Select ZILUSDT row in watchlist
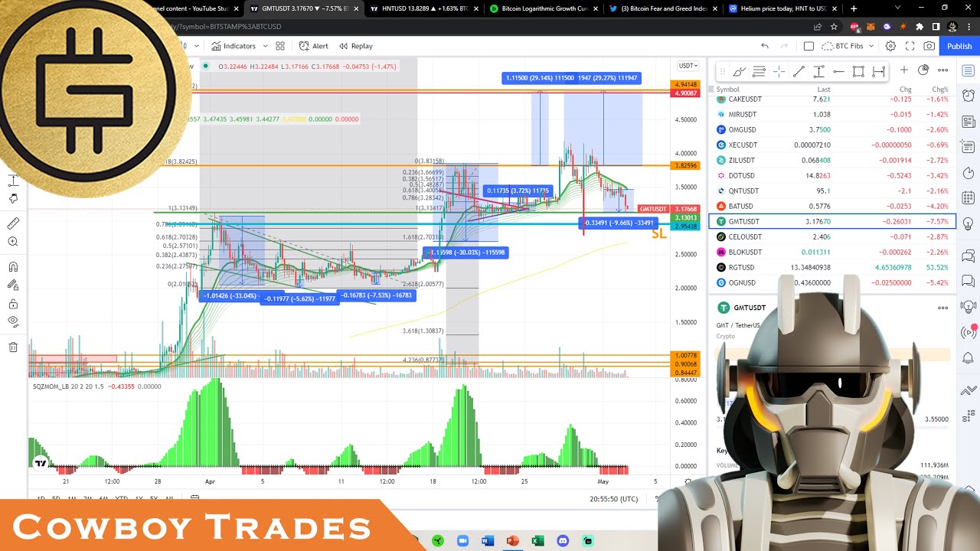980x551 pixels. (x=832, y=160)
